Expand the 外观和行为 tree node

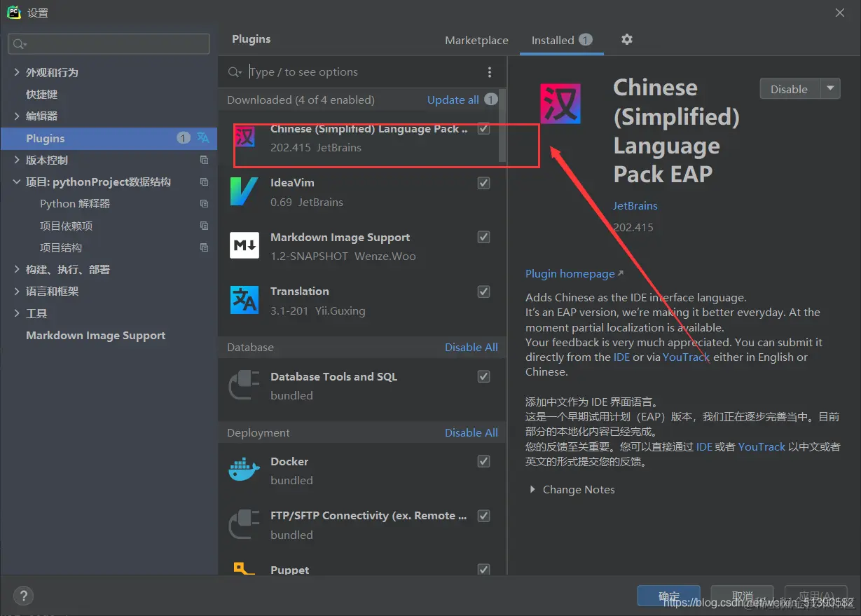(17, 72)
